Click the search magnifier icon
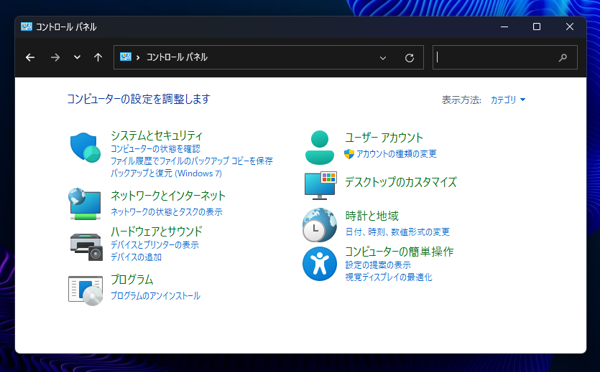Screen dimensions: 600x372 563,58
